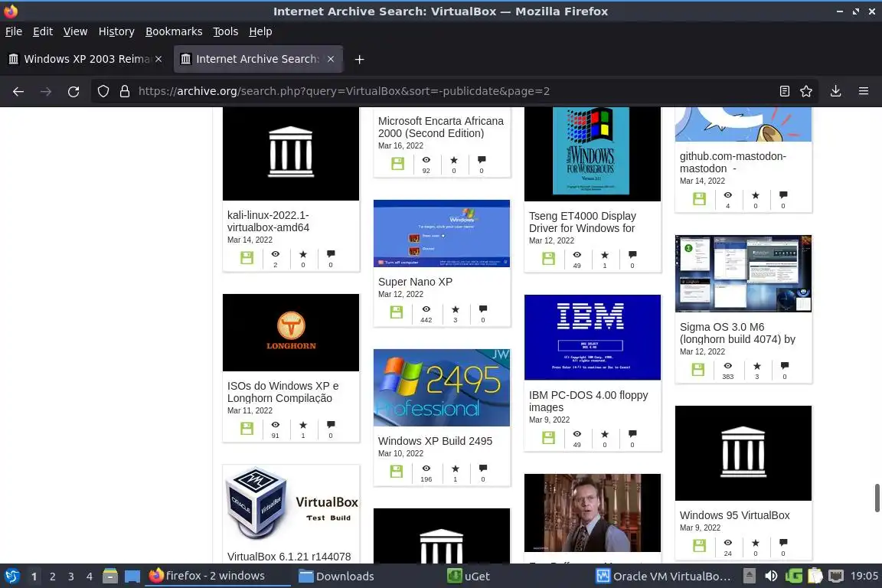This screenshot has width=882, height=588.
Task: Open the start menu launcher icon
Action: point(12,577)
